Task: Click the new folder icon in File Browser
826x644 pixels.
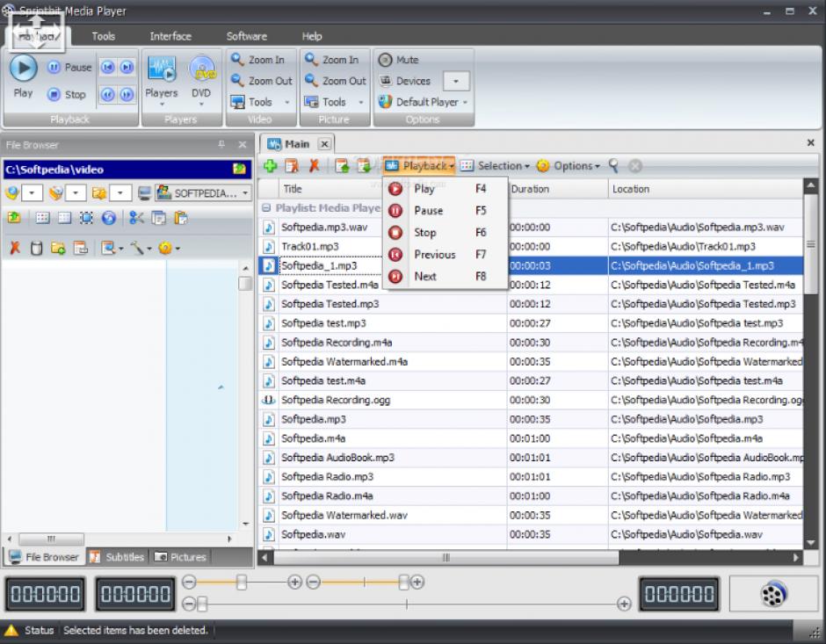Action: [58, 248]
